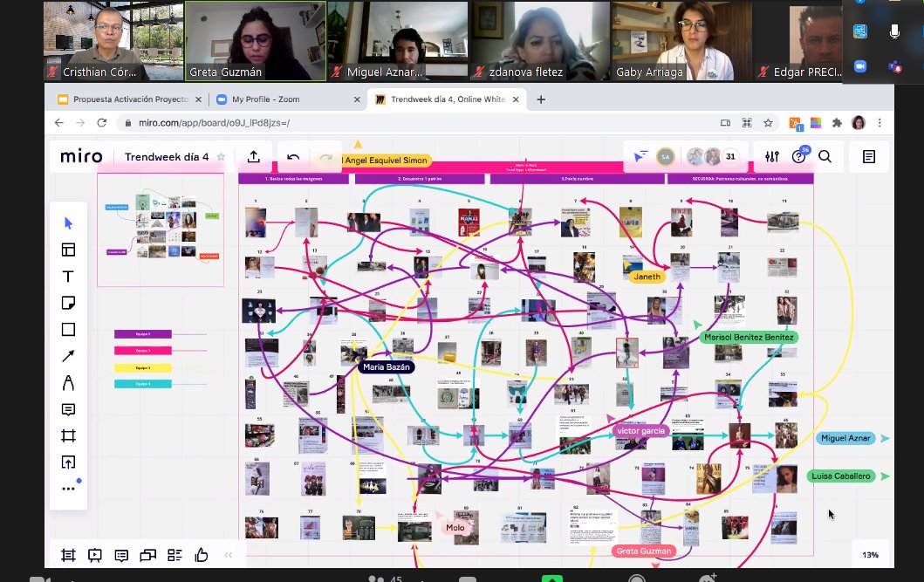Star the Trendweek día 4 board
This screenshot has height=582, width=924.
tap(221, 157)
